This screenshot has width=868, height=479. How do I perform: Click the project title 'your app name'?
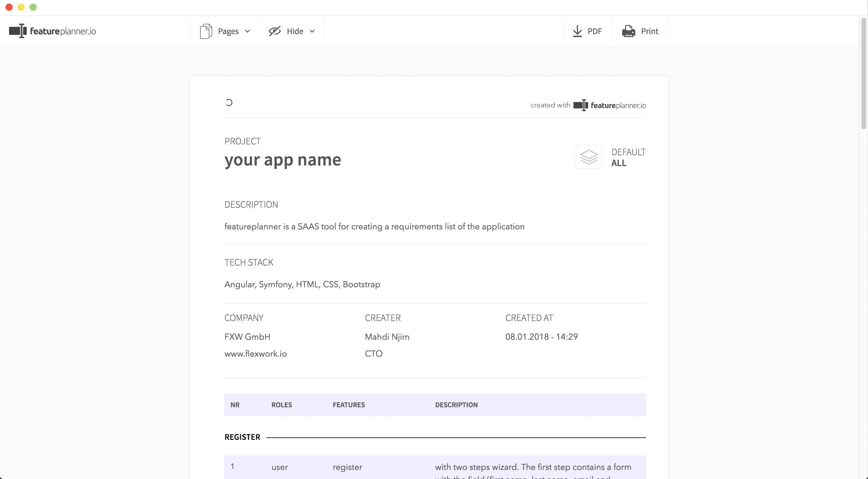(x=283, y=160)
